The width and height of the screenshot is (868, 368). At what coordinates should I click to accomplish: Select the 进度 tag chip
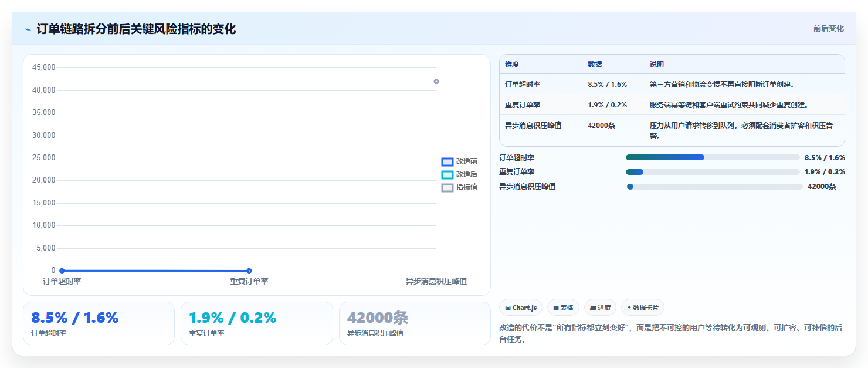pyautogui.click(x=600, y=308)
